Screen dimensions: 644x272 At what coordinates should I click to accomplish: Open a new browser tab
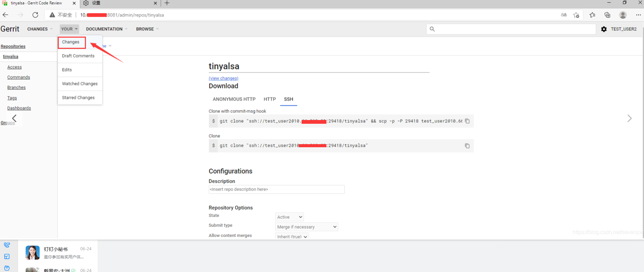point(167,3)
